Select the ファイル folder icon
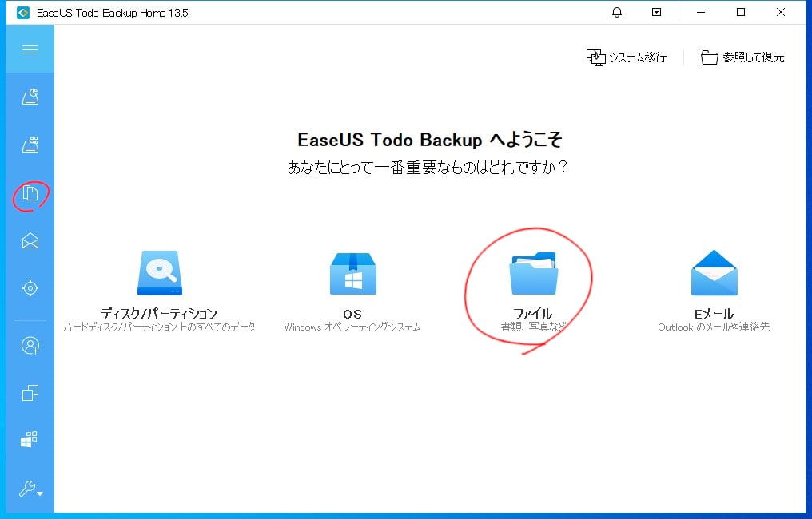The image size is (812, 519). click(x=533, y=273)
